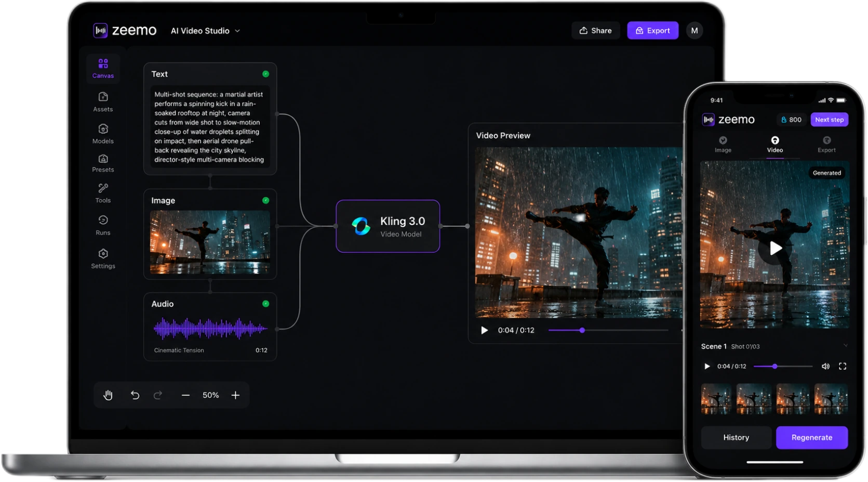868x482 pixels.
Task: Undo the last canvas action
Action: click(135, 395)
